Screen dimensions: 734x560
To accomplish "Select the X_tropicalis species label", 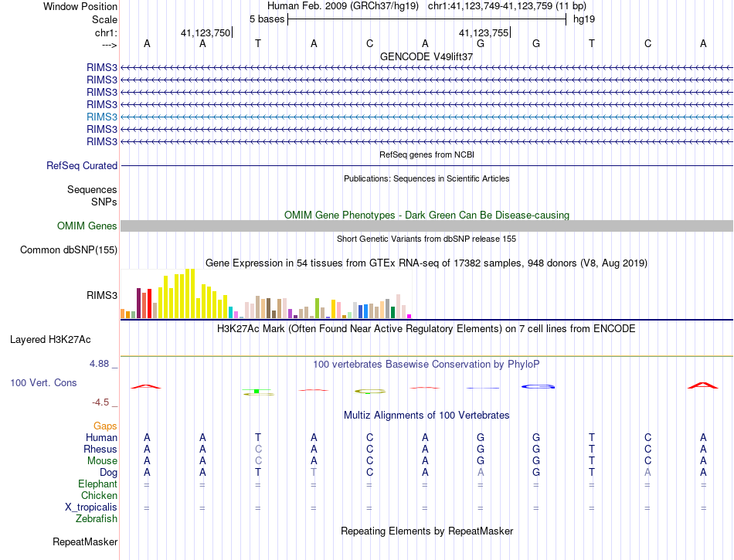I will pyautogui.click(x=91, y=507).
